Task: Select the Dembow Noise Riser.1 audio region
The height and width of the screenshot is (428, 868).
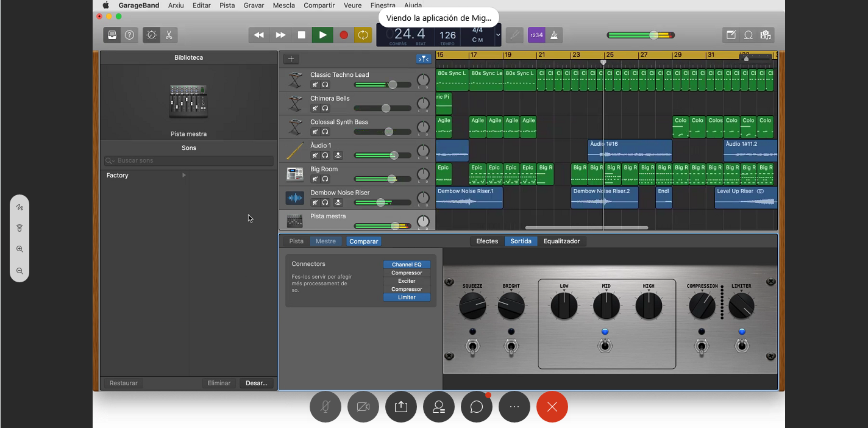Action: pos(469,198)
